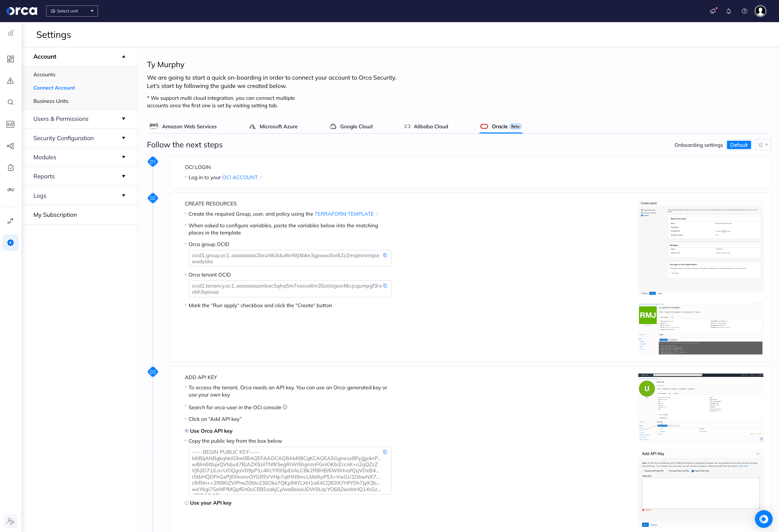Open the sidebar Search icon
The height and width of the screenshot is (532, 779).
[x=11, y=102]
